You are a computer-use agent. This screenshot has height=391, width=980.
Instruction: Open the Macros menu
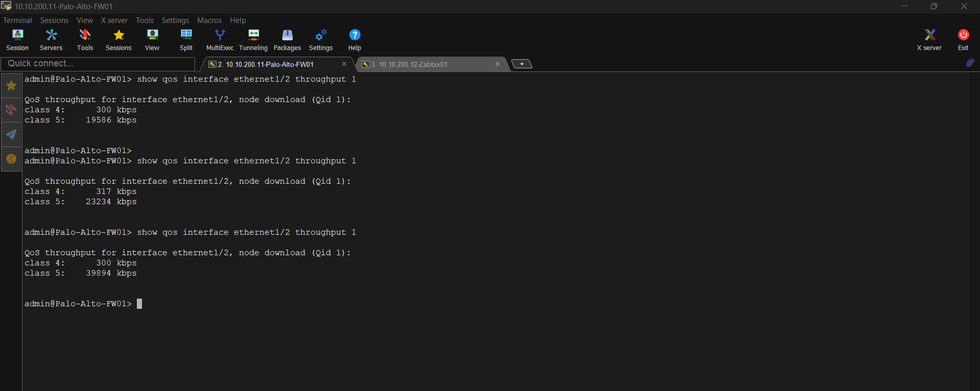[209, 20]
